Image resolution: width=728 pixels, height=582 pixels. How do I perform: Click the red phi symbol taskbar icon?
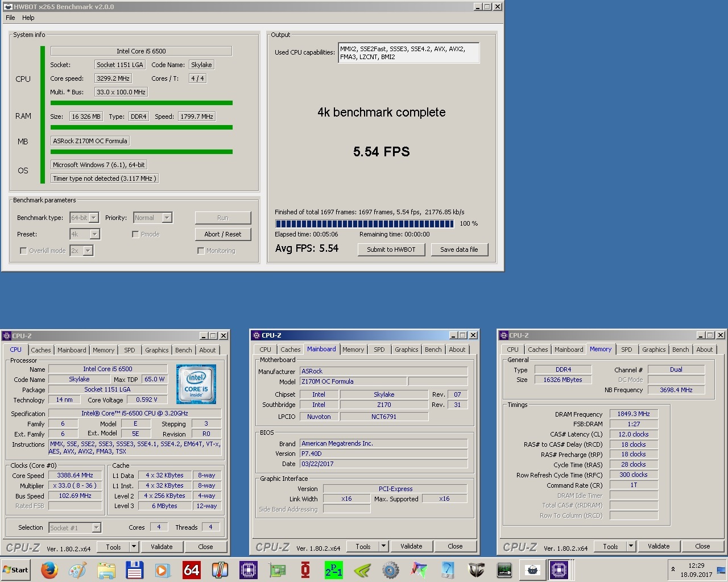click(x=305, y=569)
